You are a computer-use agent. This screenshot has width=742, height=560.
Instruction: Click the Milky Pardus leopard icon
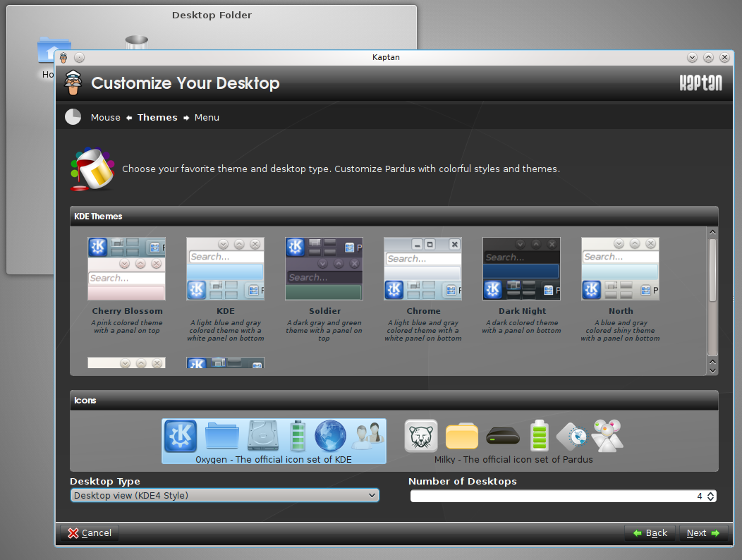coord(421,435)
